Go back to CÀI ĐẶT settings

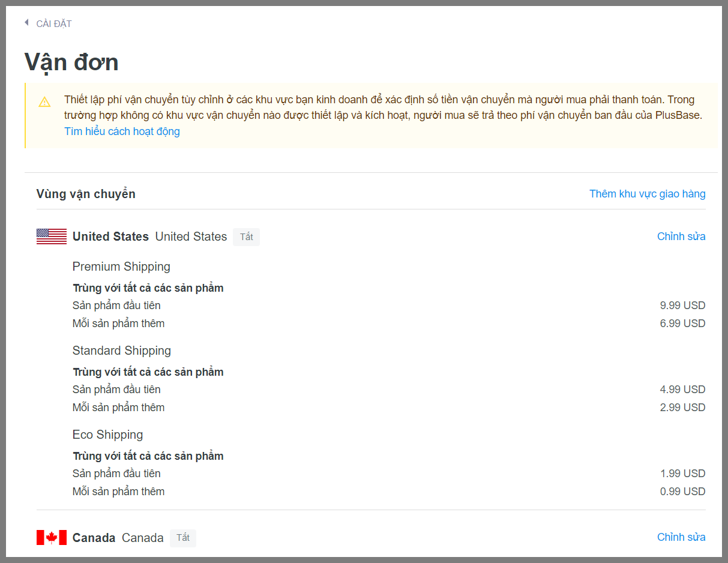click(54, 24)
